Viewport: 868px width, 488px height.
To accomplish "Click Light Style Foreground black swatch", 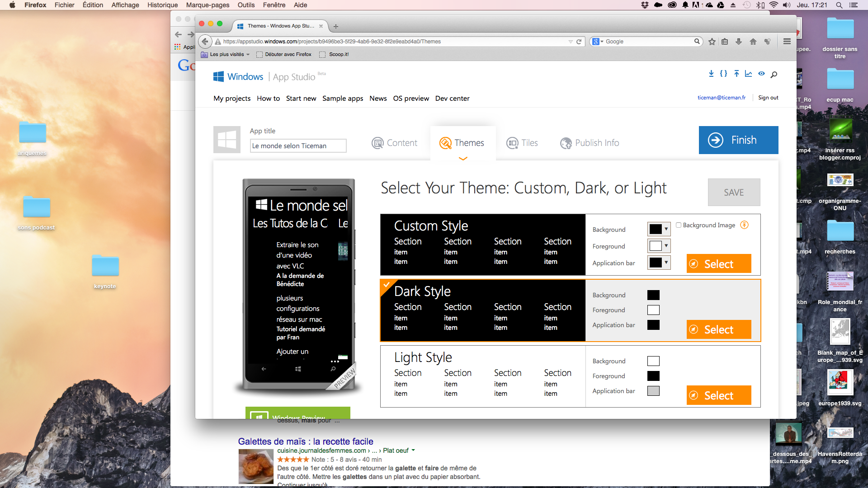I will click(653, 376).
